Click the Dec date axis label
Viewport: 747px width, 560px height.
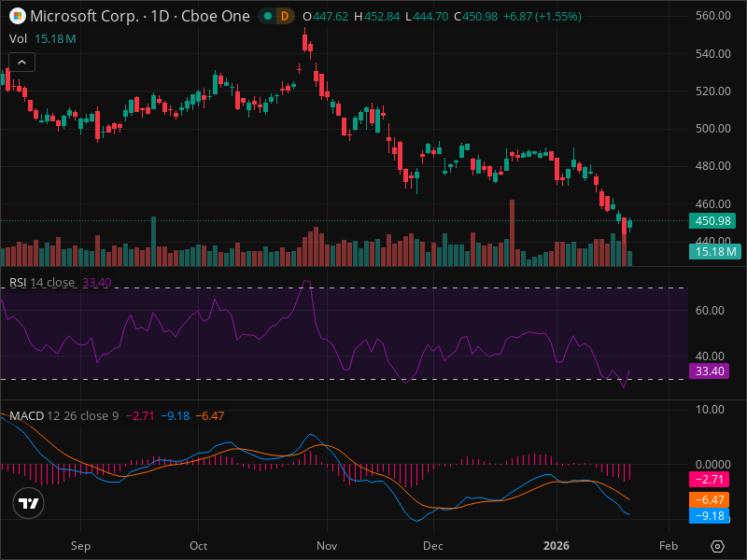coord(433,546)
